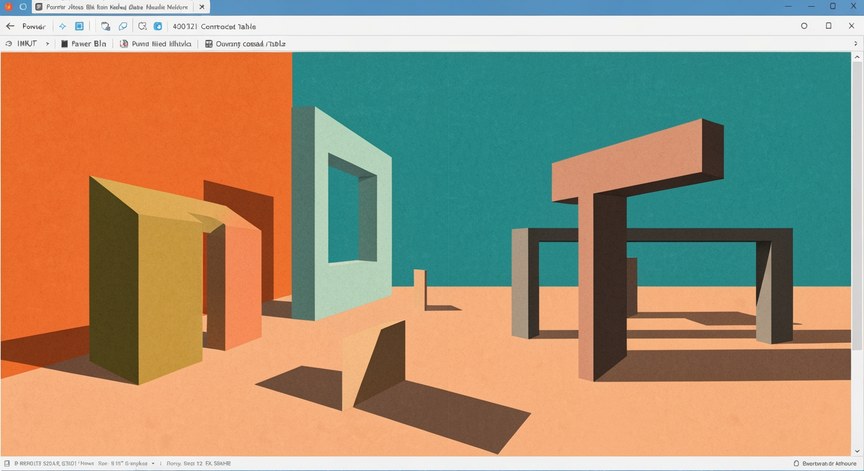This screenshot has width=864, height=471.
Task: Open the 'Pawer Bla' bookmark
Action: pos(83,44)
